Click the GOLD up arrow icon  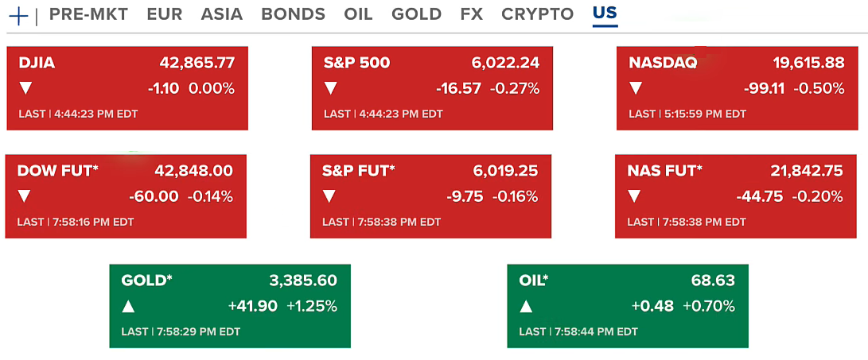coord(129,306)
